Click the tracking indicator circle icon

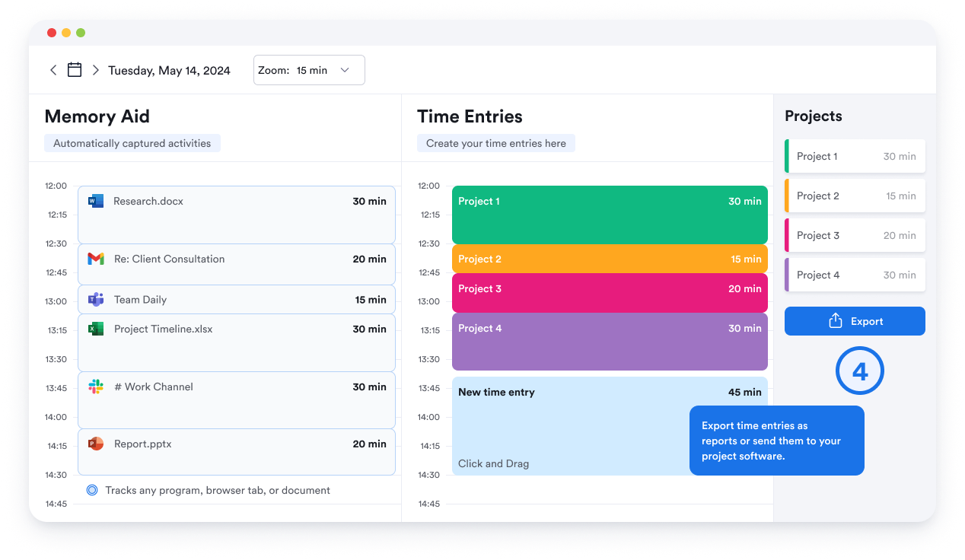tap(92, 490)
